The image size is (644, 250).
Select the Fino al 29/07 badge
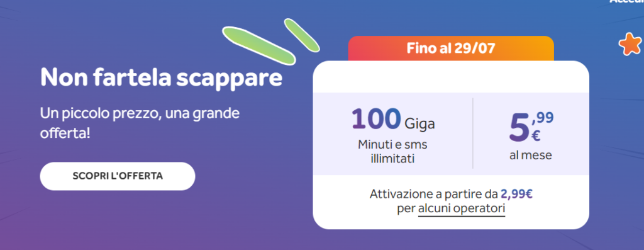451,48
